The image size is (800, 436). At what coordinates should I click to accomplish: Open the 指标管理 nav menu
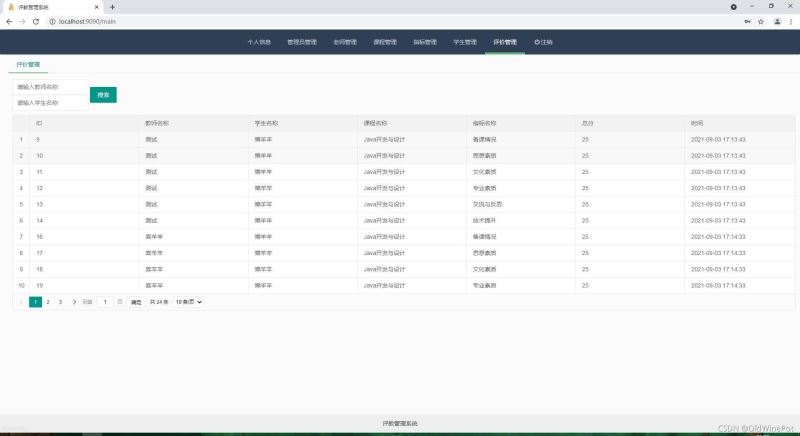tap(425, 42)
